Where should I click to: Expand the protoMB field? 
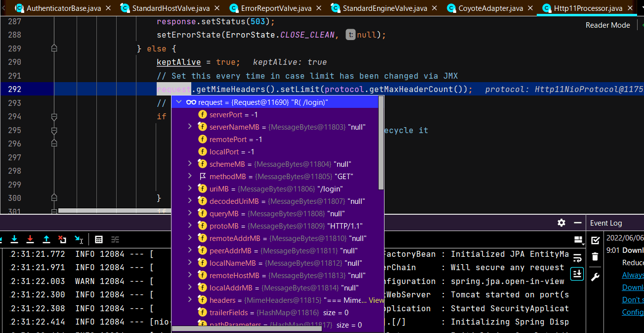coord(190,226)
